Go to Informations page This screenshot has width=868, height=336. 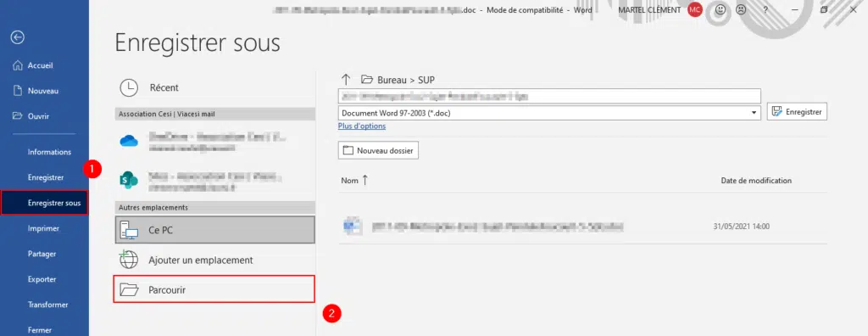click(x=49, y=152)
